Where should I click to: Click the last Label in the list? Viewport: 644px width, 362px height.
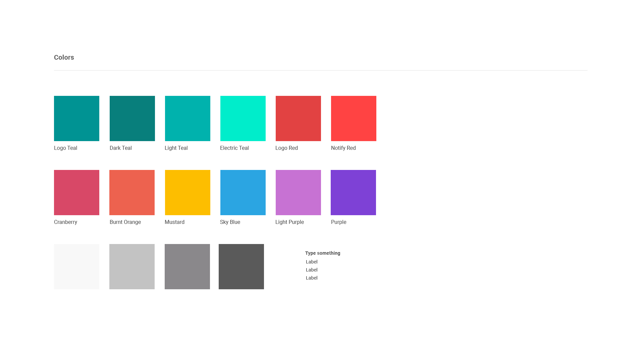(311, 278)
